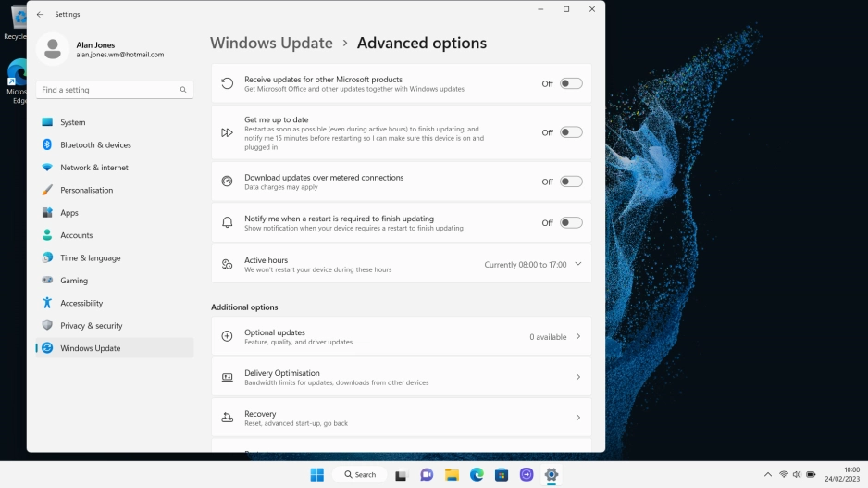Click the '0 available' text
Screen dimensions: 868x488
click(x=548, y=337)
